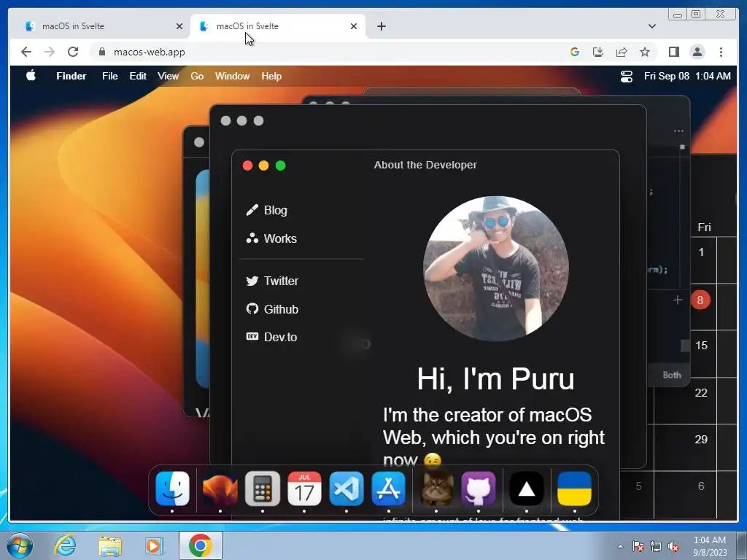
Task: Open the Control Center toggle icon
Action: [x=627, y=76]
